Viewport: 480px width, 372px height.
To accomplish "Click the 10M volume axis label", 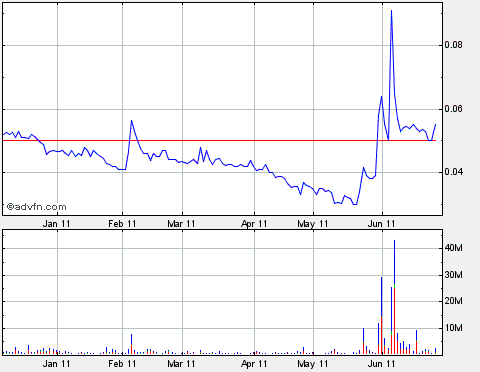I will pyautogui.click(x=454, y=328).
